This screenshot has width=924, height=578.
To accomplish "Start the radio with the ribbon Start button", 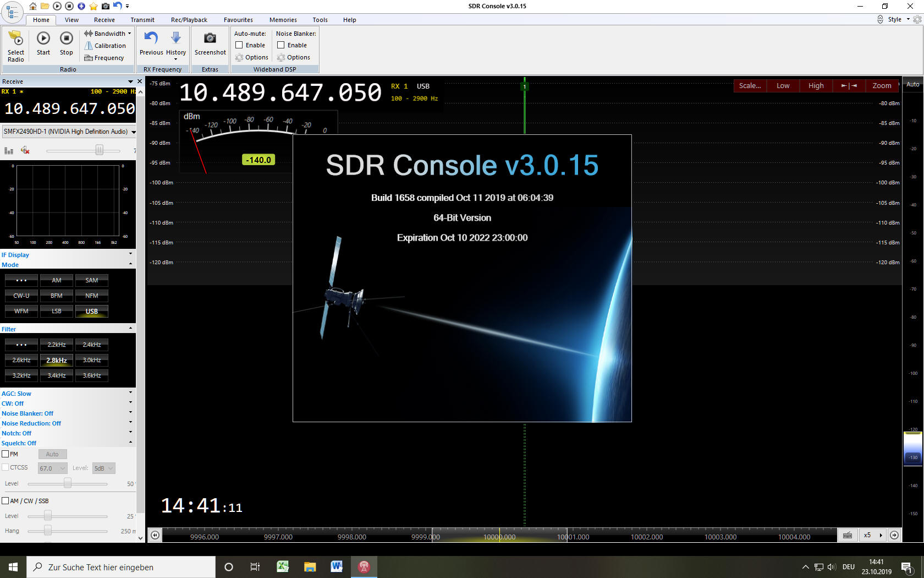I will (43, 44).
